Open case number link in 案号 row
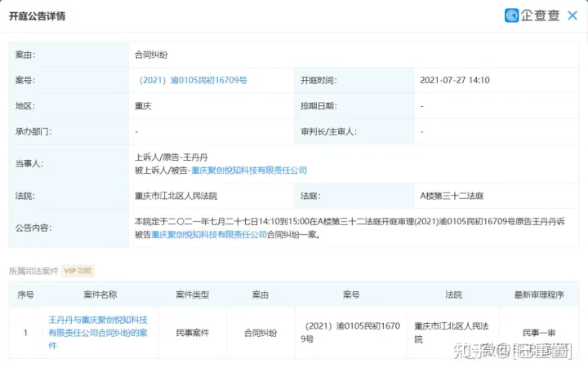This screenshot has height=376, width=588. pos(193,81)
